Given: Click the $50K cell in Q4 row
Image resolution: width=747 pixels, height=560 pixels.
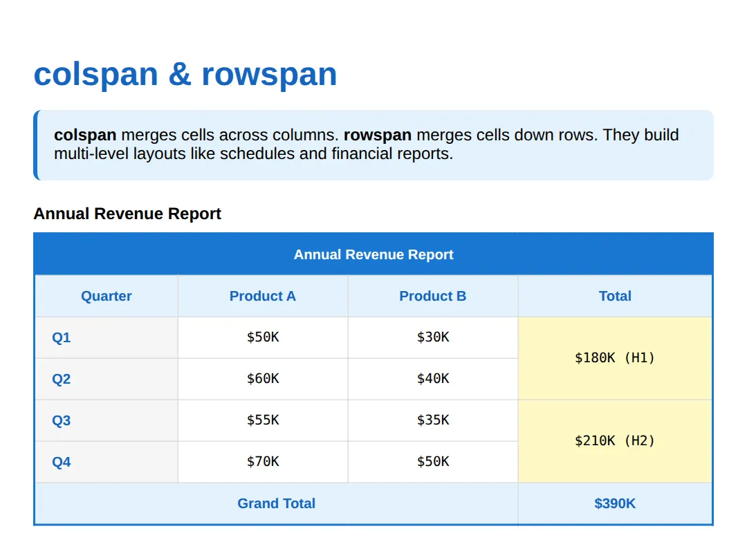Looking at the screenshot, I should point(433,462).
